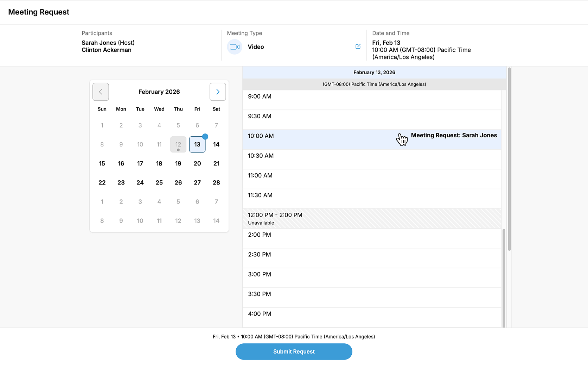
Task: Select February 14 on the calendar
Action: click(x=216, y=144)
